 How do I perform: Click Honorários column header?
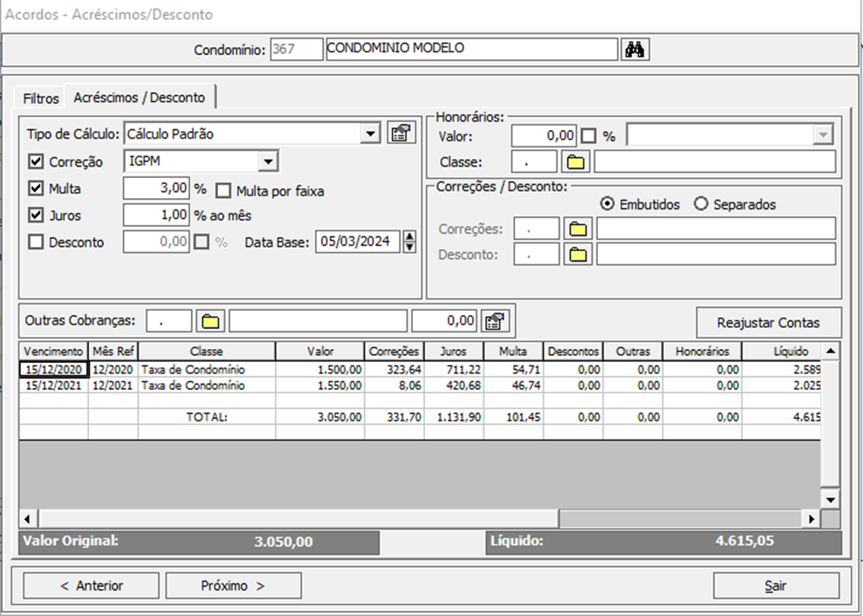[x=702, y=352]
